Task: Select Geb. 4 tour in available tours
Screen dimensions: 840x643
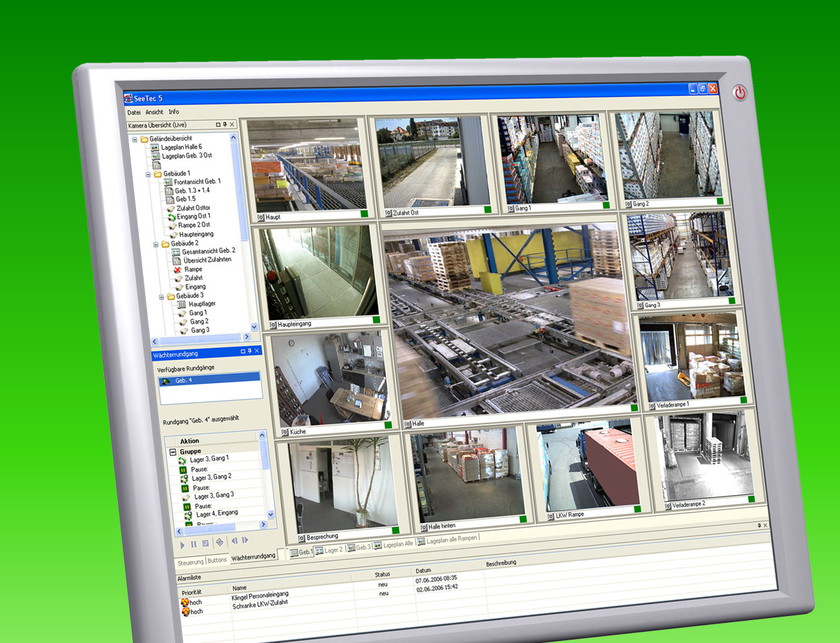Action: click(210, 381)
